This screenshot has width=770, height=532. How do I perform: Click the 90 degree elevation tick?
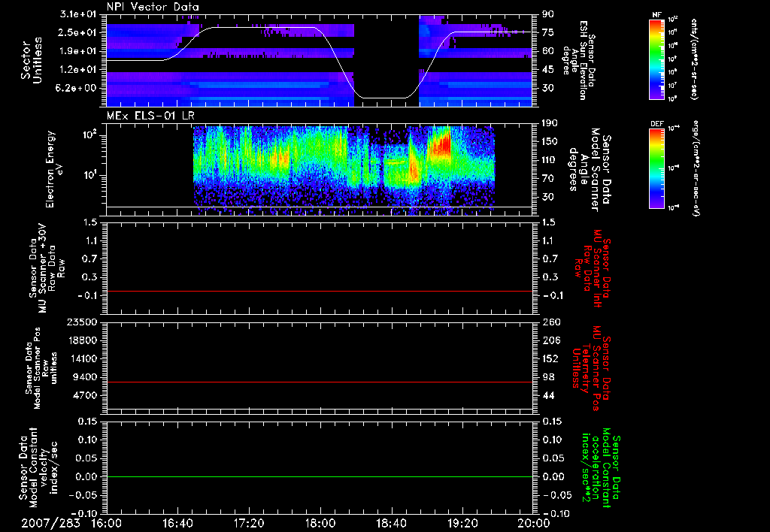pos(548,14)
